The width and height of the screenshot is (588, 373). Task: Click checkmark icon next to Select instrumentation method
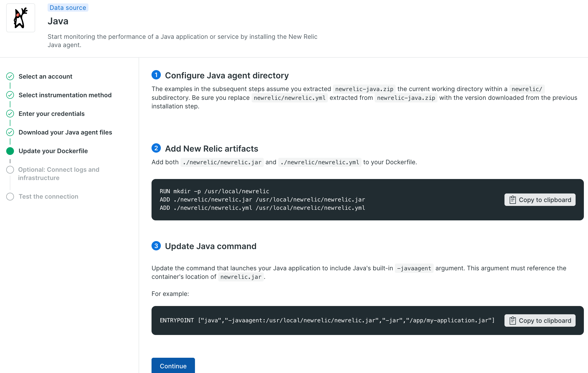pyautogui.click(x=10, y=95)
